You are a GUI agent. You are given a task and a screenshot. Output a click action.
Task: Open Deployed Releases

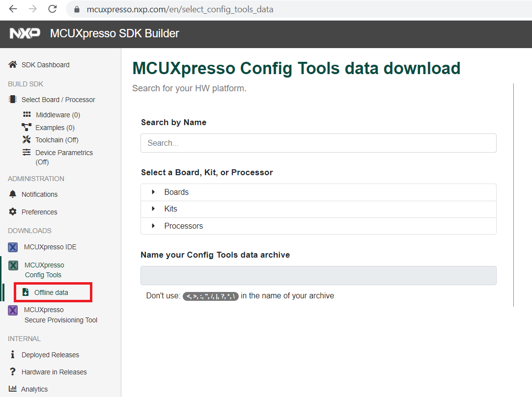pos(50,354)
